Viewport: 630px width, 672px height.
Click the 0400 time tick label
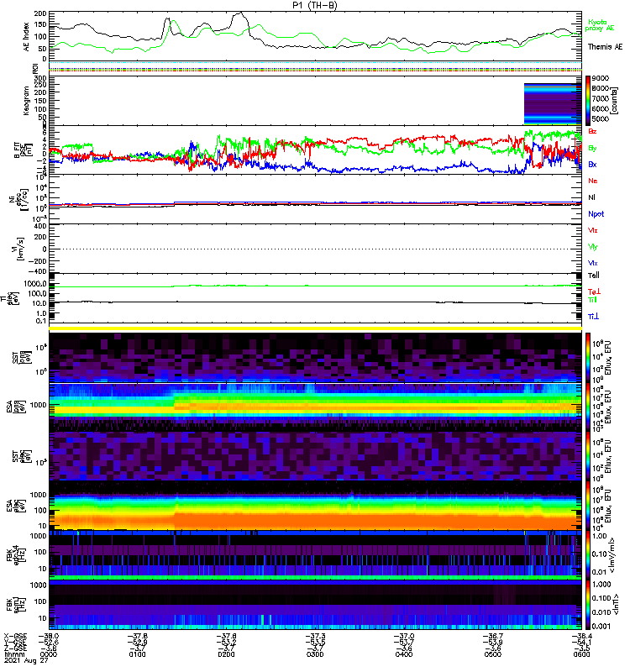[x=404, y=654]
